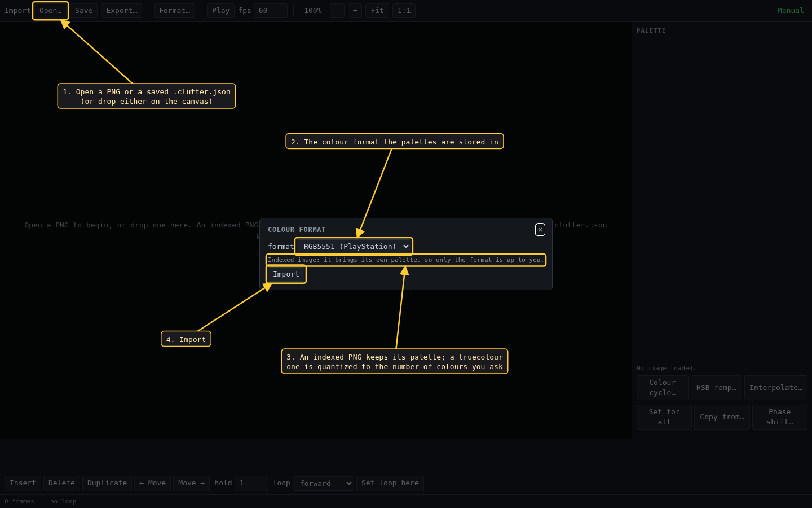Screen dimensions: 812x508
Task: Set zoom to 1:1
Action: coord(404,11)
